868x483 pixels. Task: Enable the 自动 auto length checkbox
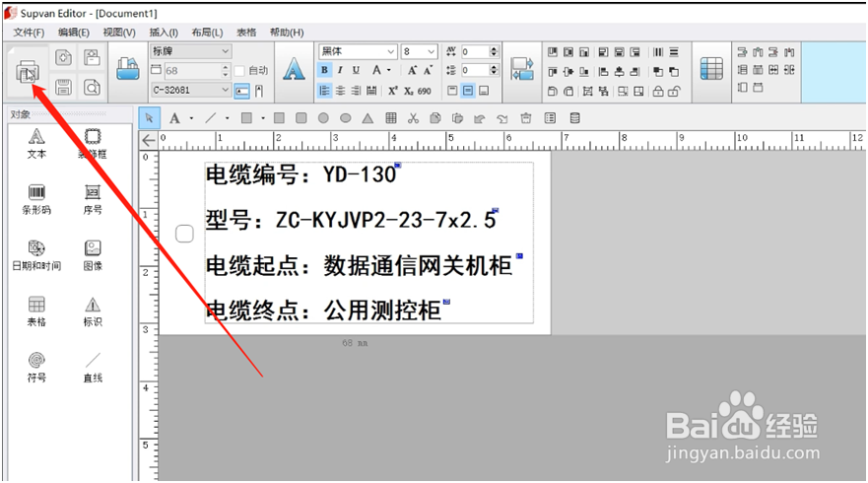coord(239,71)
